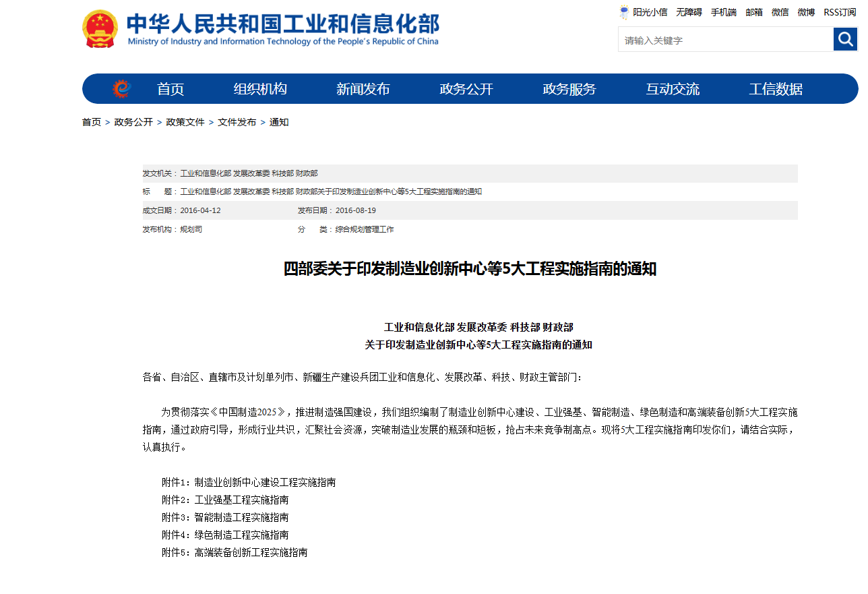This screenshot has width=868, height=594.
Task: Click the magnifier search button
Action: click(x=845, y=40)
